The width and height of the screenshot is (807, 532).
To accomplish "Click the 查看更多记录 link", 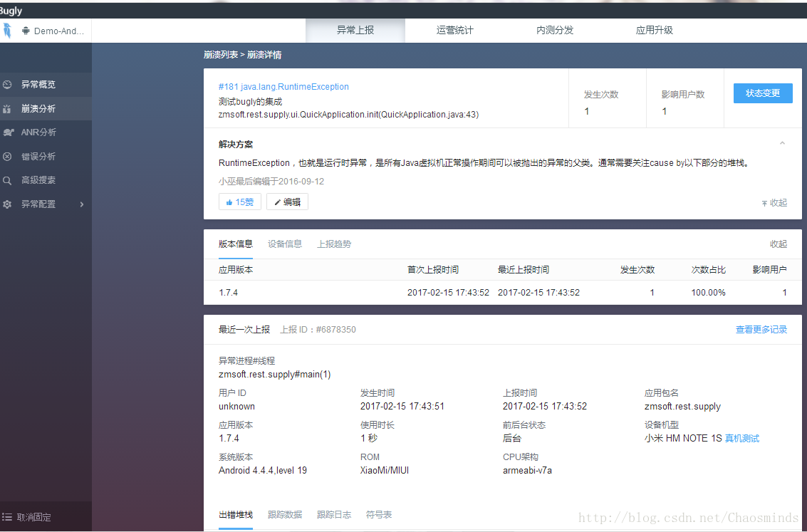I will pos(761,329).
